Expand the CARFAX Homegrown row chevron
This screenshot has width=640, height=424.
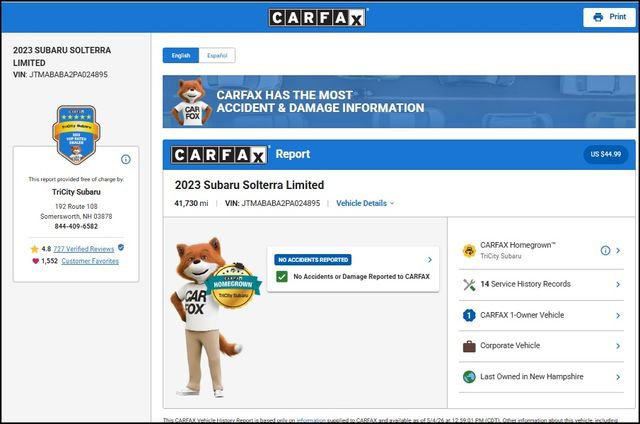pos(618,251)
